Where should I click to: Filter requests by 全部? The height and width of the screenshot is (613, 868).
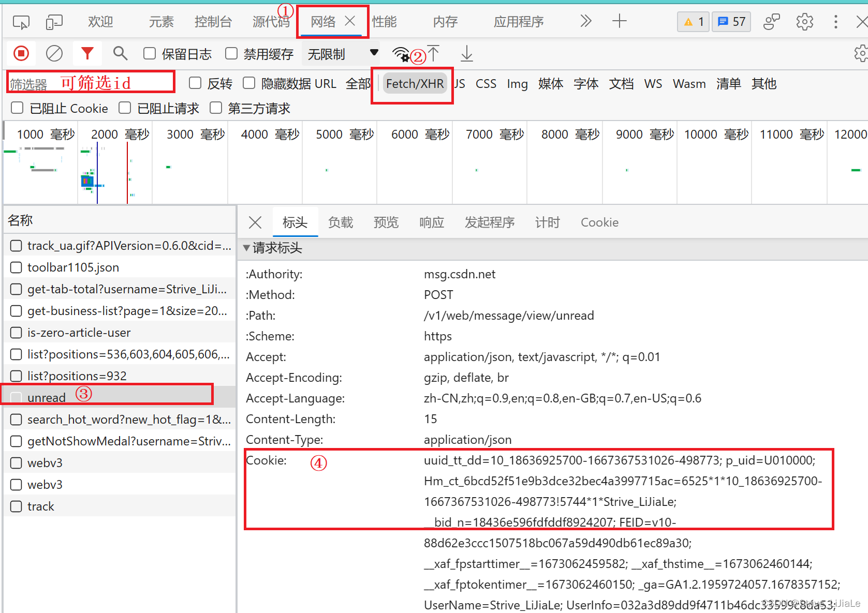[x=358, y=84]
